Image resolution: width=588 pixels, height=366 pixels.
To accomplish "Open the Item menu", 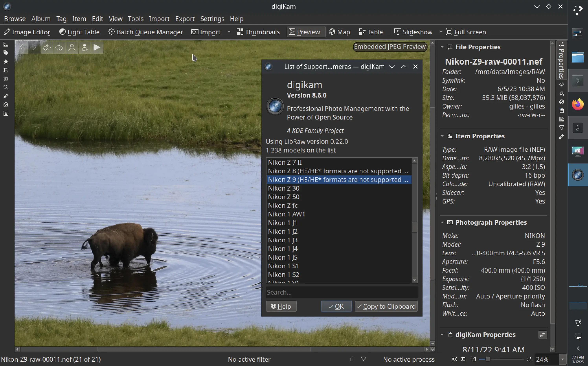I will (x=79, y=19).
